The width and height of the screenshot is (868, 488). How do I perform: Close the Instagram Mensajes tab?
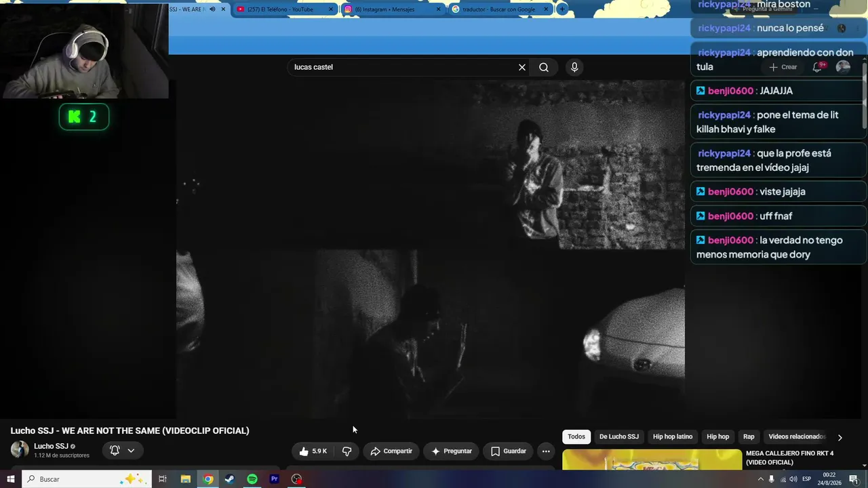coord(439,9)
